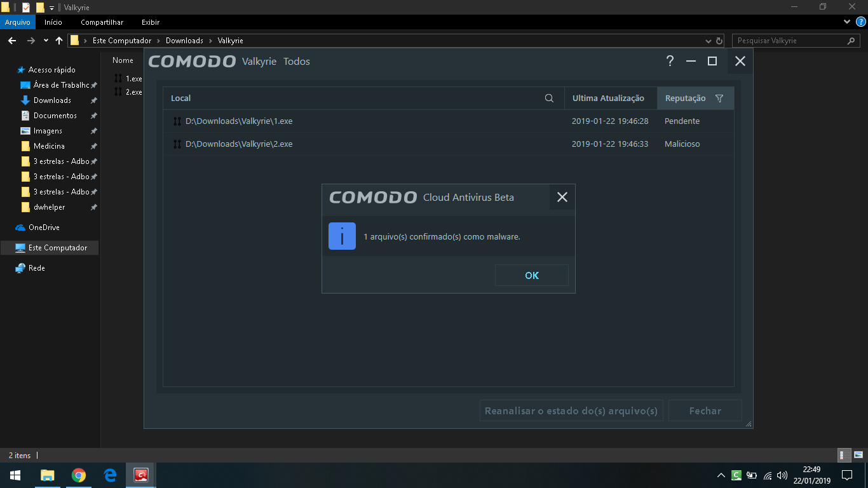Expand the chevron after Este Computador breadcrumb
868x488 pixels.
click(x=159, y=41)
